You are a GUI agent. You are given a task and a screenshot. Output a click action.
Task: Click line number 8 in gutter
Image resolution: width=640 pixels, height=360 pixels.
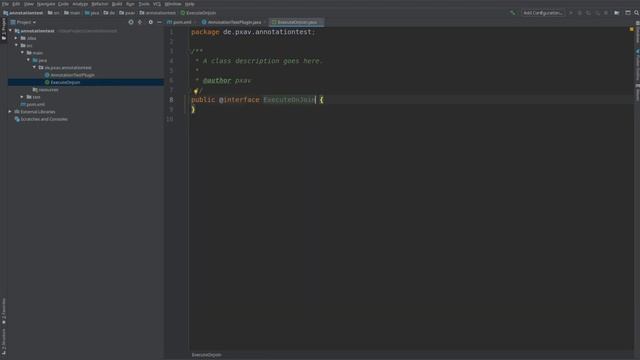(x=171, y=100)
